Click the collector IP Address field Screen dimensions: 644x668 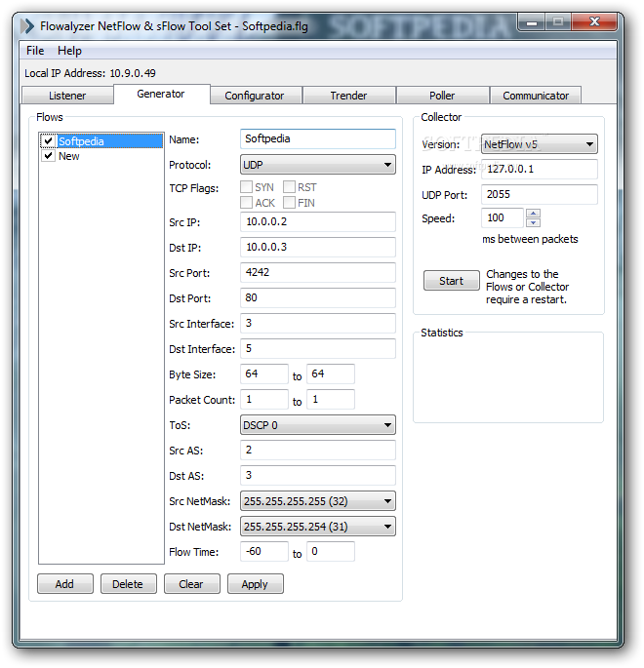[x=540, y=169]
